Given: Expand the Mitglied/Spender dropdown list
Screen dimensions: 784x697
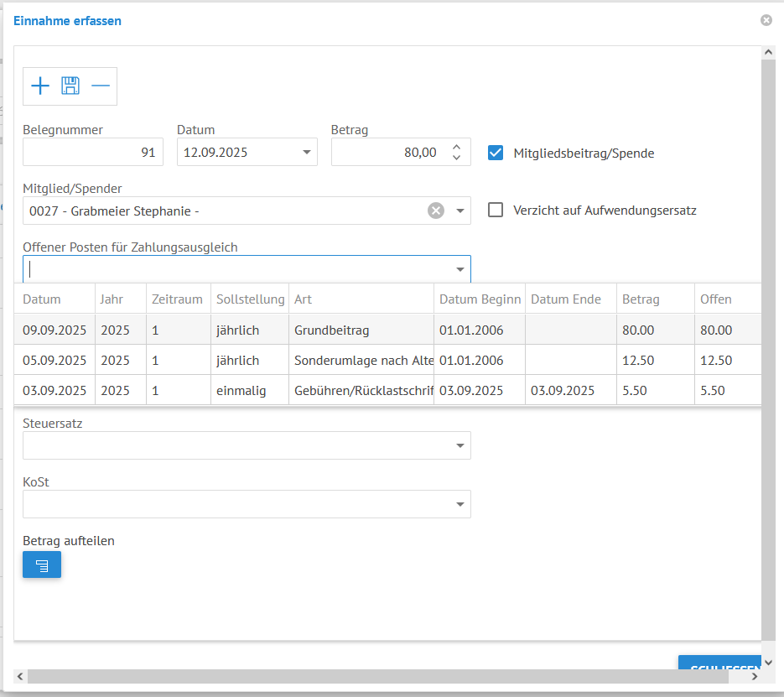Looking at the screenshot, I should coord(459,211).
